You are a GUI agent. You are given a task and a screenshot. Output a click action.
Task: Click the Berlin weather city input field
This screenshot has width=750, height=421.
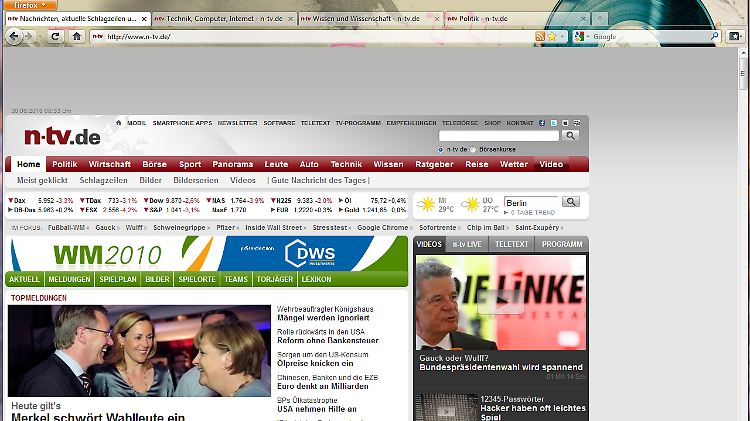tap(530, 201)
